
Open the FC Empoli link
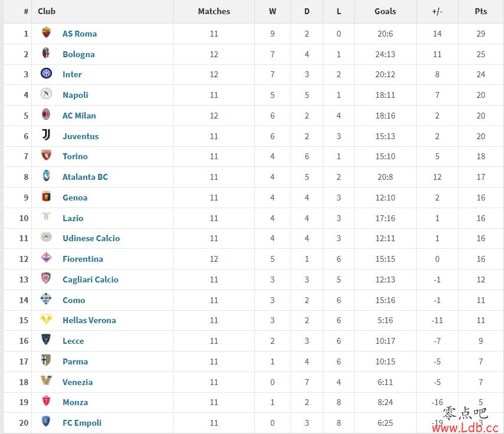tap(82, 423)
